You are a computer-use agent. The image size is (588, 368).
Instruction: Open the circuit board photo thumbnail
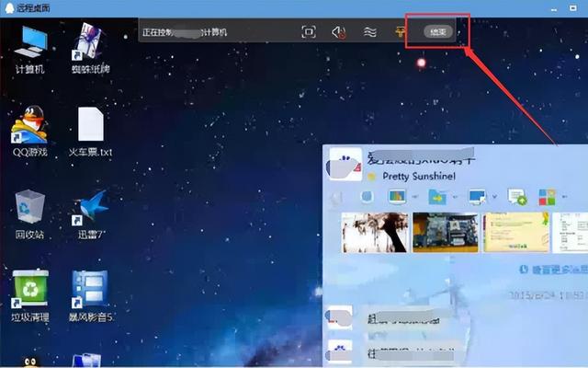[446, 233]
